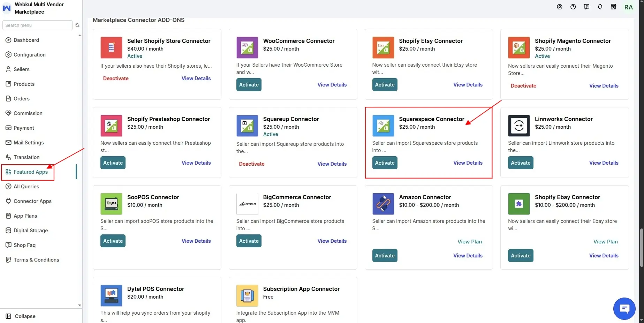Click the Seller Shopify Store Connector app icon
Image resolution: width=644 pixels, height=323 pixels.
pyautogui.click(x=111, y=48)
